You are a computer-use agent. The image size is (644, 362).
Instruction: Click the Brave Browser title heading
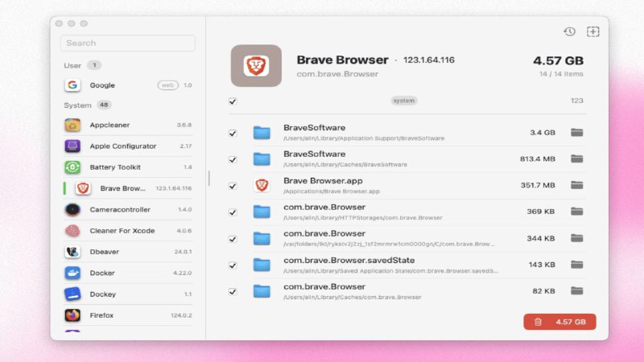342,60
